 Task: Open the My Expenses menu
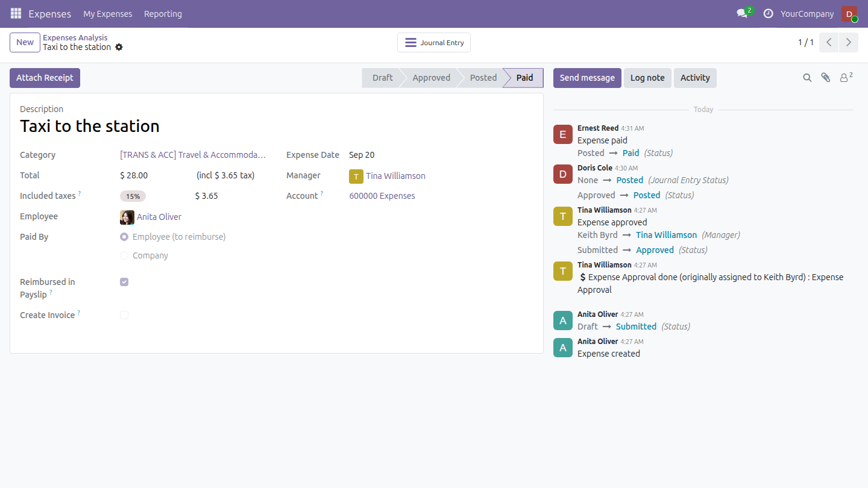coord(107,14)
